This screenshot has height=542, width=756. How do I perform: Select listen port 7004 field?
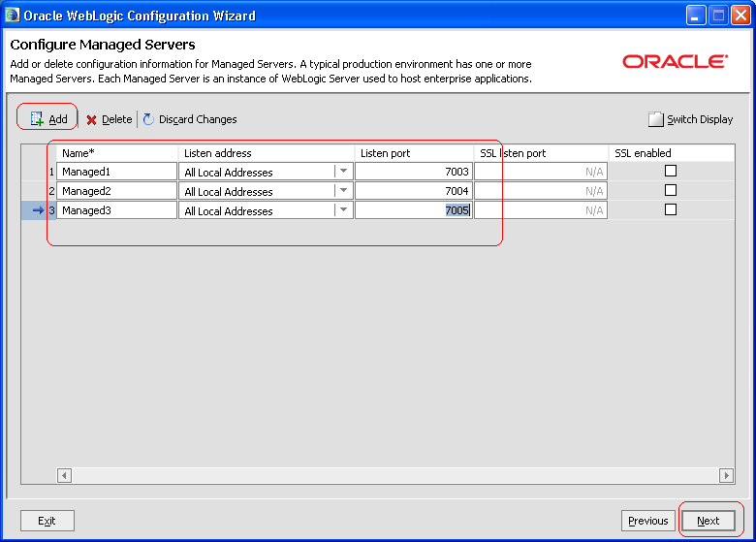(414, 190)
